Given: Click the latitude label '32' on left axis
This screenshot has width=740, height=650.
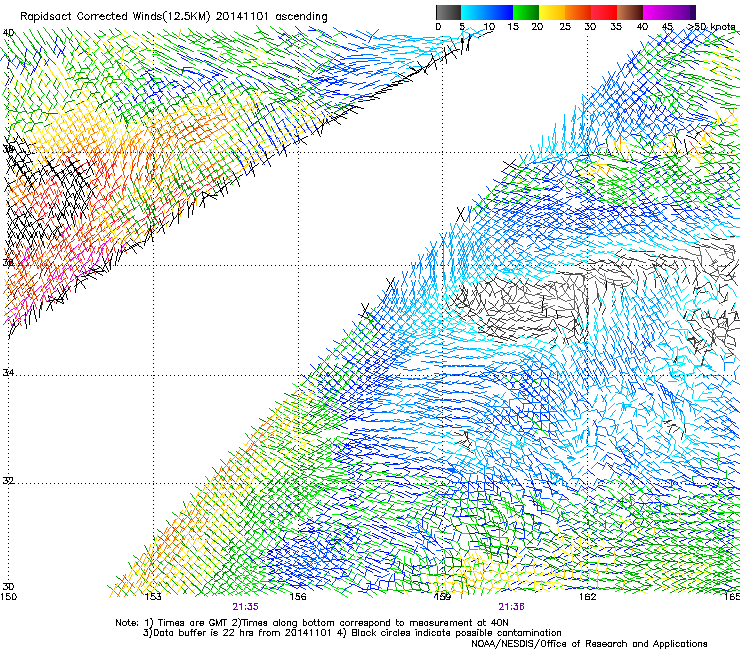Looking at the screenshot, I should point(8,481).
